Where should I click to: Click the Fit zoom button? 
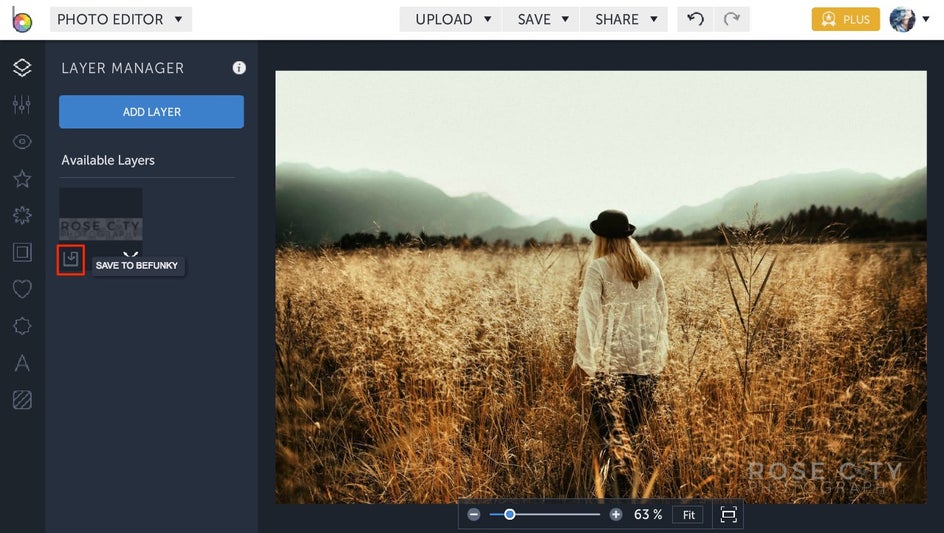(x=688, y=515)
